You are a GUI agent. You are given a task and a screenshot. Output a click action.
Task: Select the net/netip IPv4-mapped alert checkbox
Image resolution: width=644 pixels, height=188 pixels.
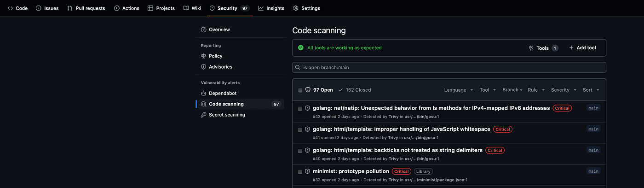coord(300,109)
